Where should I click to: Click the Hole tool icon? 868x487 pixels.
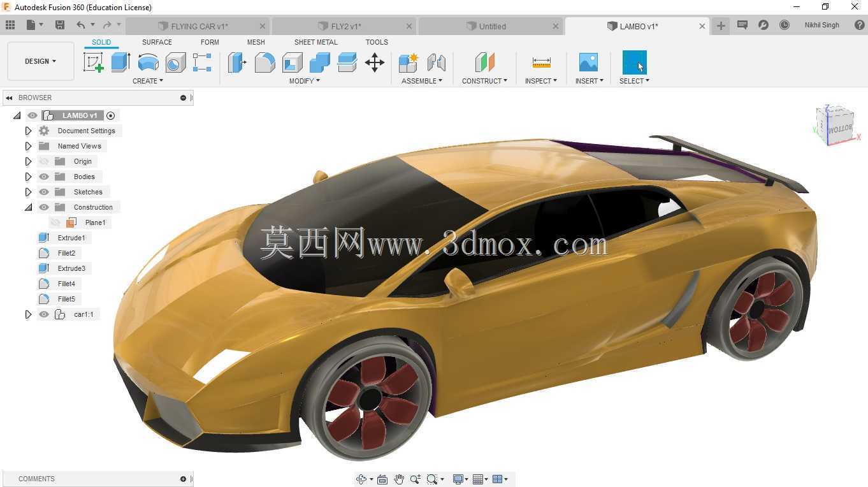tap(175, 62)
